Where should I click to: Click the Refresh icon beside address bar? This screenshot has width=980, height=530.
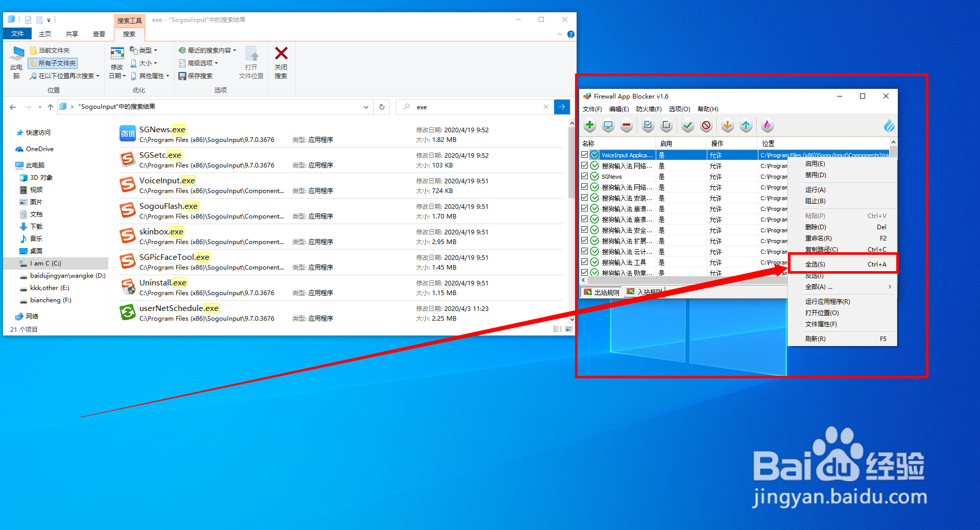click(x=381, y=107)
